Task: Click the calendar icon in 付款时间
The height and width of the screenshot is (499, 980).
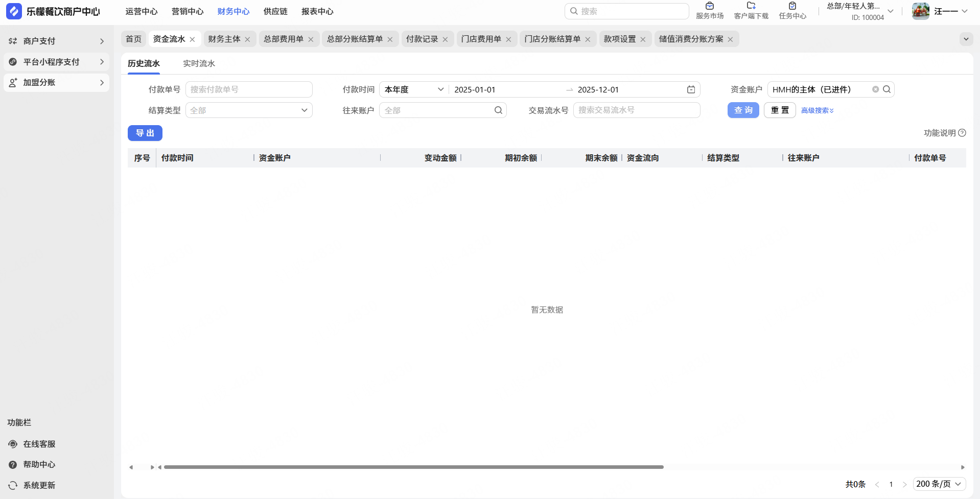Action: pyautogui.click(x=691, y=89)
